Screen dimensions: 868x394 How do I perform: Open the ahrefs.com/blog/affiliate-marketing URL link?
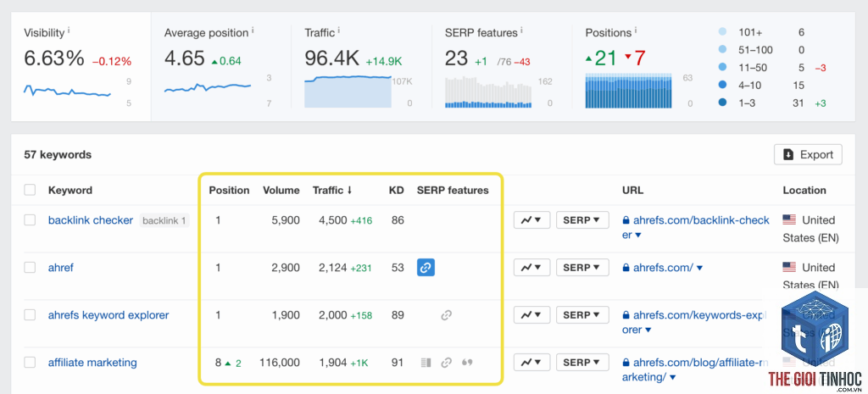pos(697,370)
